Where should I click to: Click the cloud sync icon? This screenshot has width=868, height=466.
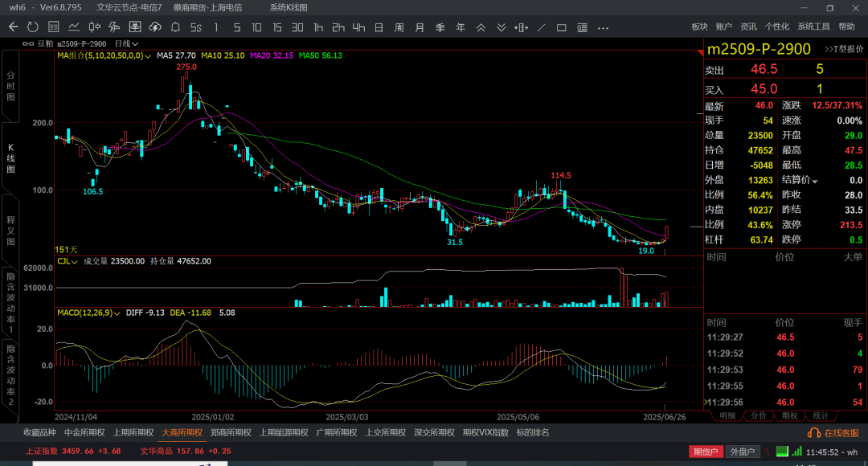pos(155,27)
